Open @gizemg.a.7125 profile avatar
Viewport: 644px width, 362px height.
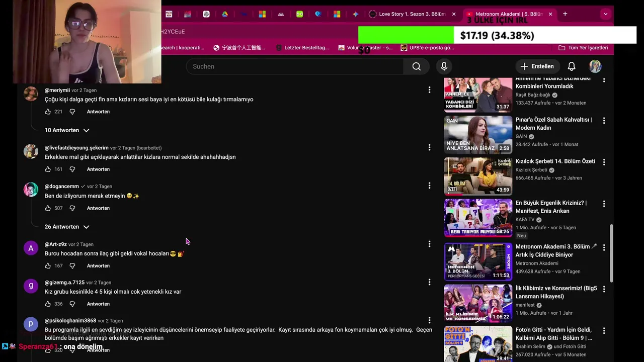pos(31,286)
